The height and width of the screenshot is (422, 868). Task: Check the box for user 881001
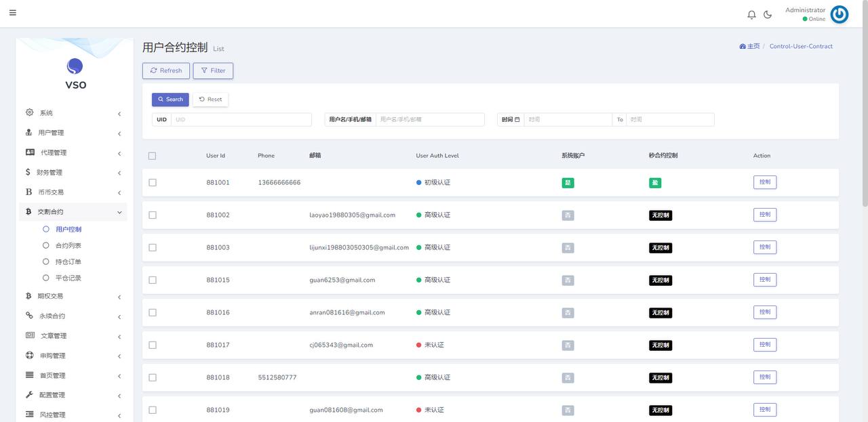(x=153, y=183)
